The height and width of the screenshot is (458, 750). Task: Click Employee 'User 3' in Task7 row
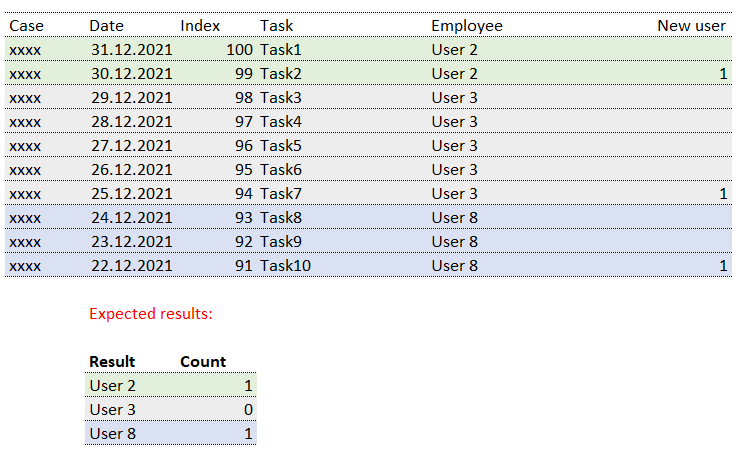pos(454,194)
